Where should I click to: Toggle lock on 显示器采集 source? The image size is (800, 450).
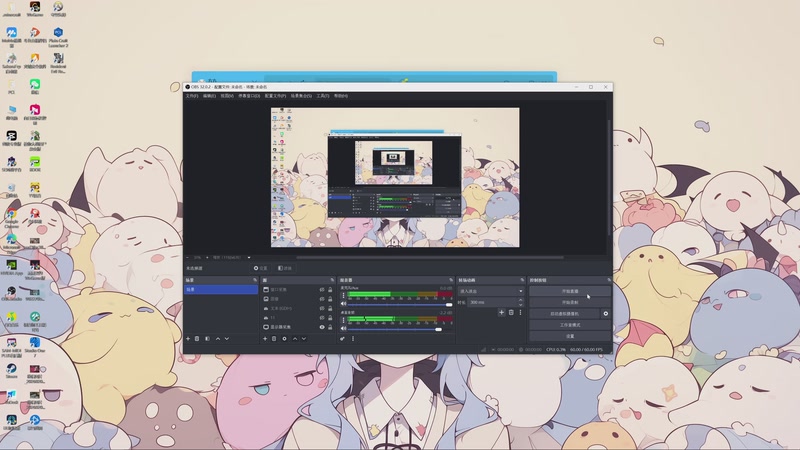[330, 327]
